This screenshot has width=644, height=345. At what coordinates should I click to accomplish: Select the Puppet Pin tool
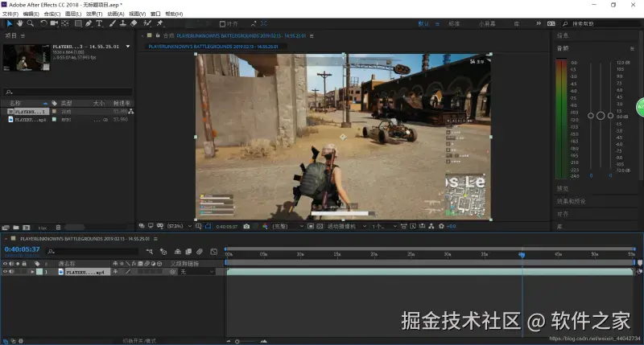click(x=159, y=23)
